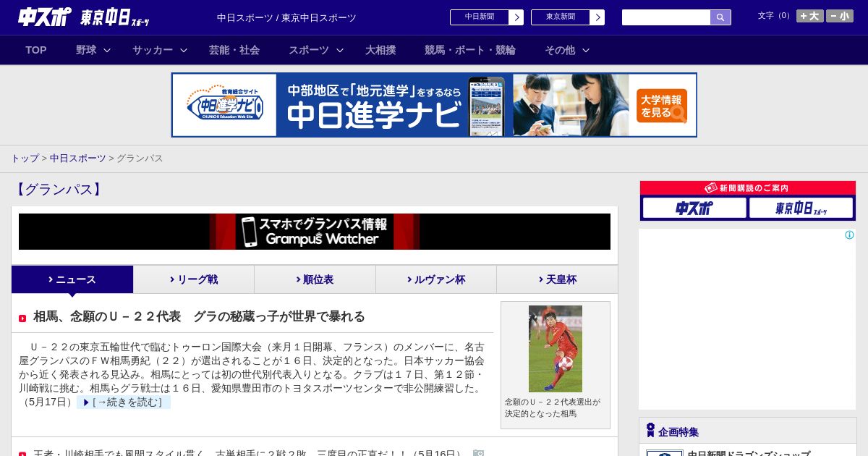This screenshot has width=868, height=456.
Task: Click the 東京中日スポーツ header logo
Action: pos(114,17)
